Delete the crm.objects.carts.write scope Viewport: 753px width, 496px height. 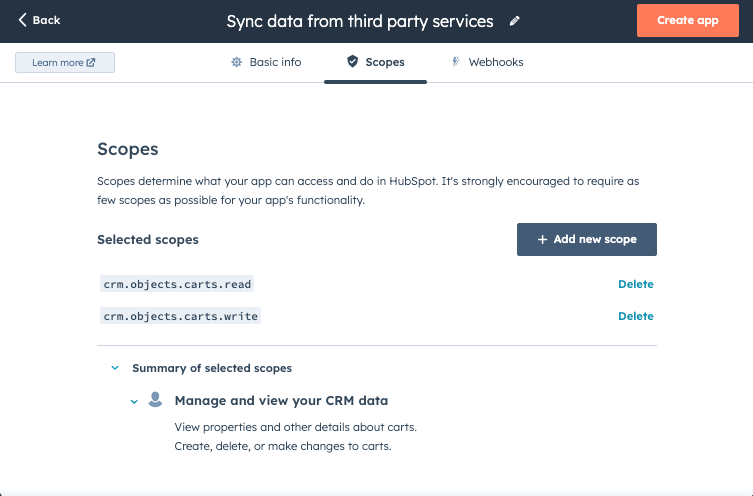pos(635,316)
